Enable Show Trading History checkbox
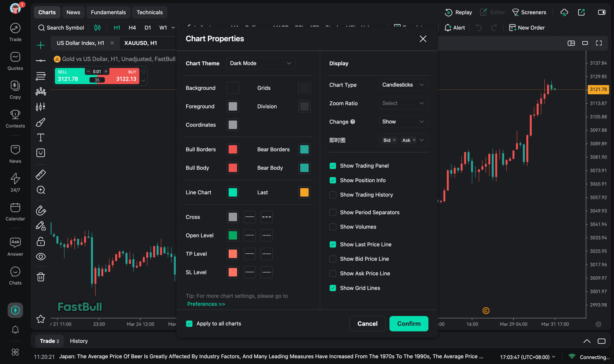 333,195
